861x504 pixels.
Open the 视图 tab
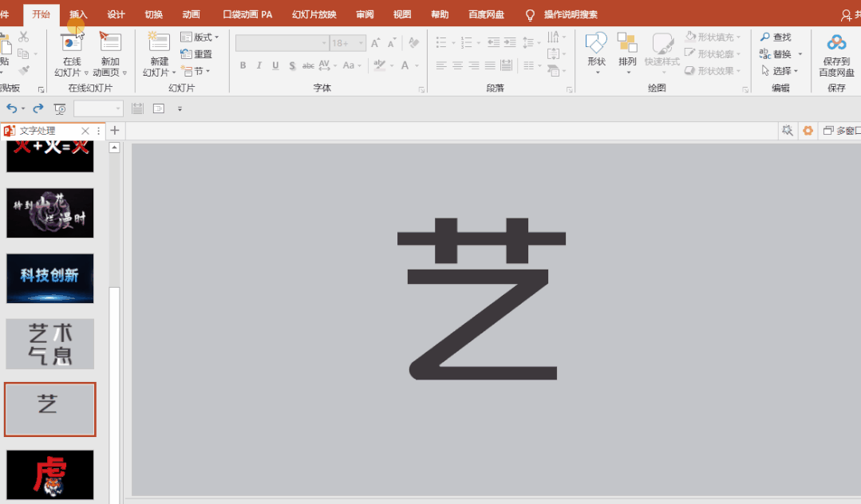[402, 14]
